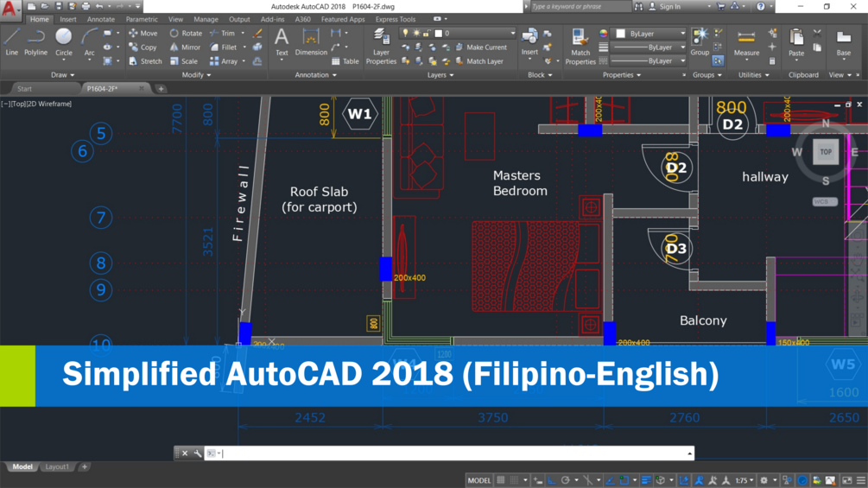
Task: Select the Arc tool
Action: (x=89, y=42)
